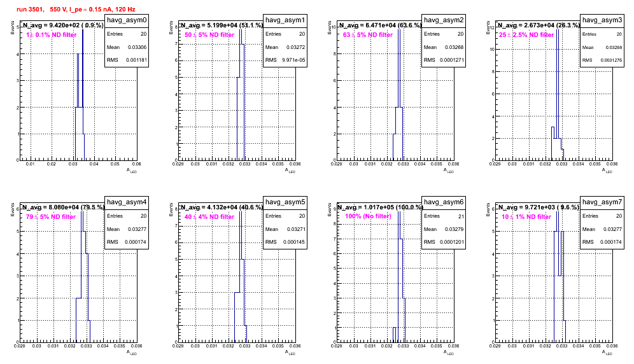Screen dimensions: 634x364
Task: Click Mean value 0.03279 in havg_asym6
Action: click(x=454, y=229)
